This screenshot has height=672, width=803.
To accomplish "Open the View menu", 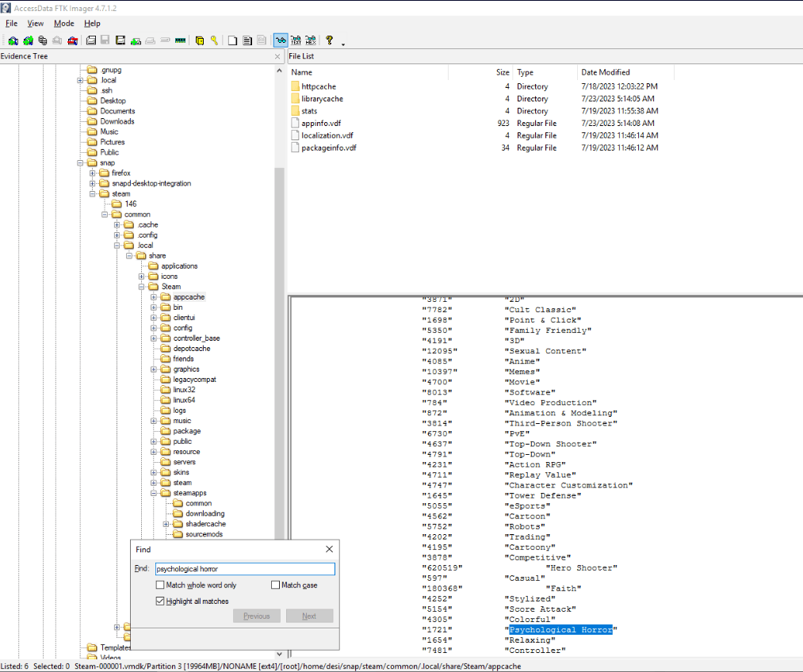I will click(x=36, y=24).
